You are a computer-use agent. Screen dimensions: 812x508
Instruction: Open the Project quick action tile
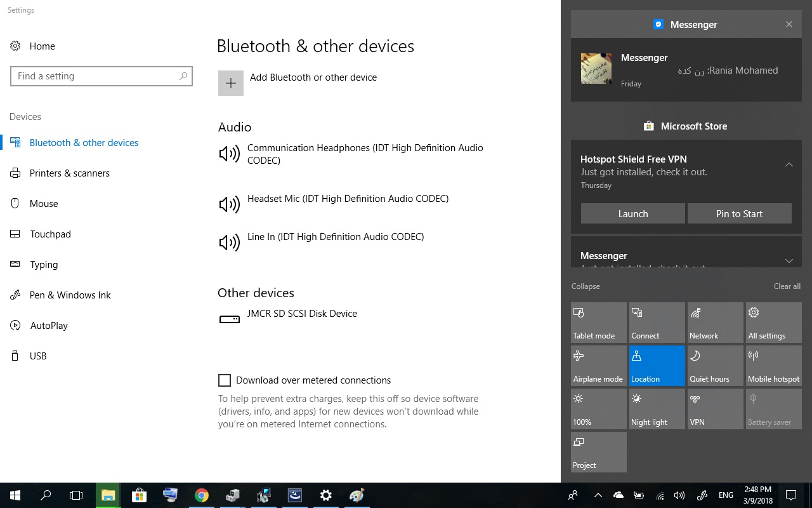(598, 452)
